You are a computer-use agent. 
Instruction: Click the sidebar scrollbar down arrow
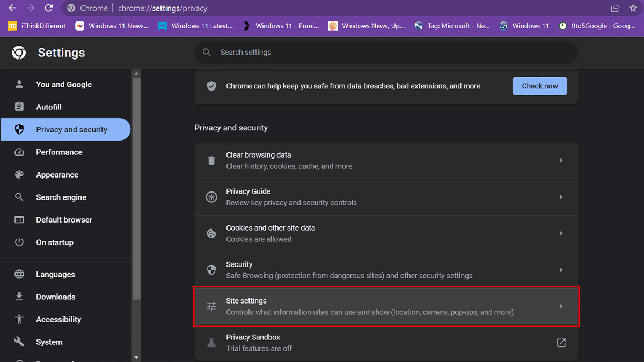point(136,357)
